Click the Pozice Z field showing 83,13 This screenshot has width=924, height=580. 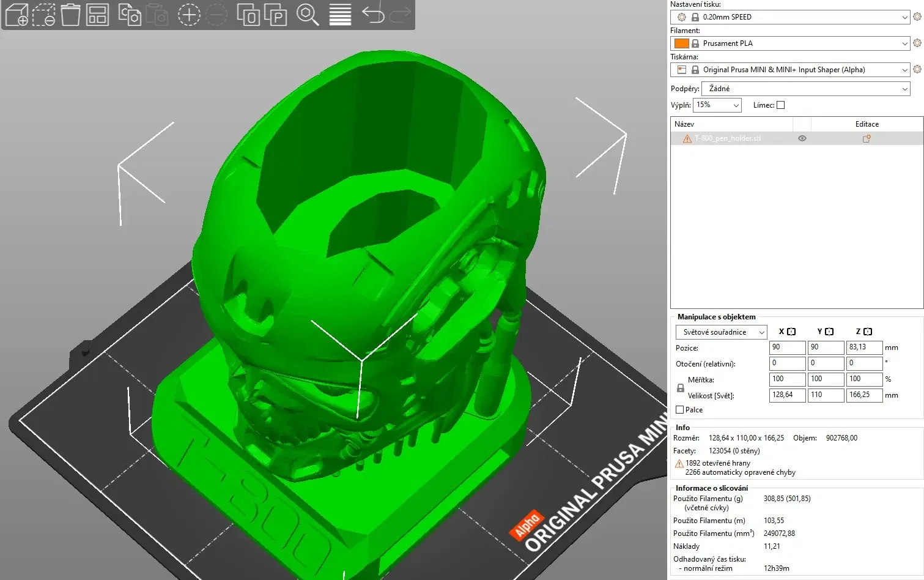click(x=865, y=348)
